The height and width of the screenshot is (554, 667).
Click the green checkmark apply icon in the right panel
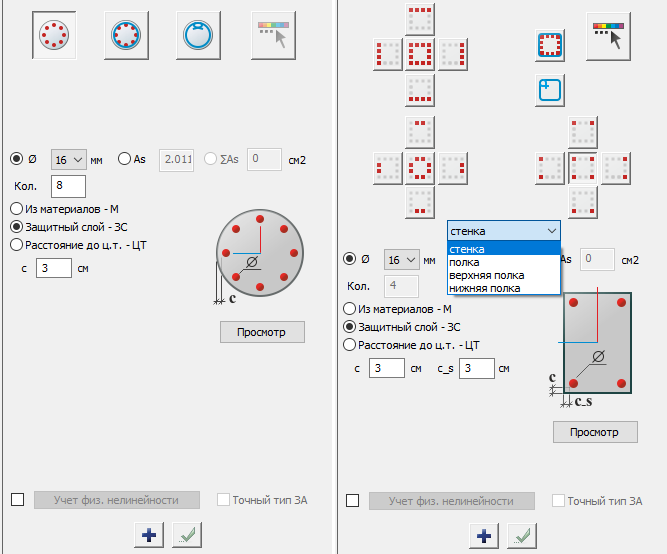click(519, 535)
